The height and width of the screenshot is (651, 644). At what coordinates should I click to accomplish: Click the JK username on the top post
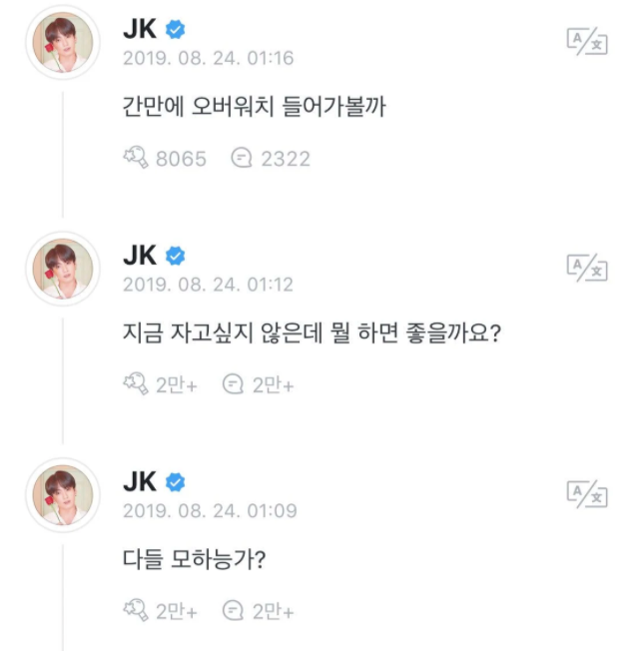tap(139, 31)
